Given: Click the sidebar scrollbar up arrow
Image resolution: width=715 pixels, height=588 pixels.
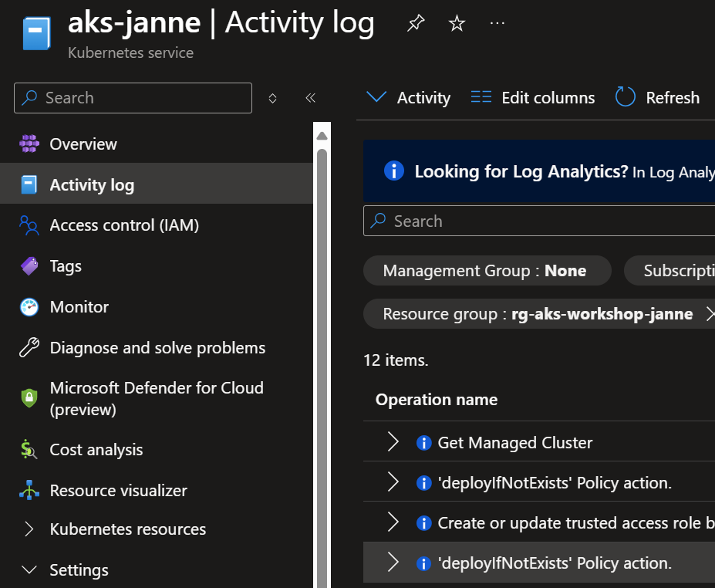Looking at the screenshot, I should click(x=322, y=136).
